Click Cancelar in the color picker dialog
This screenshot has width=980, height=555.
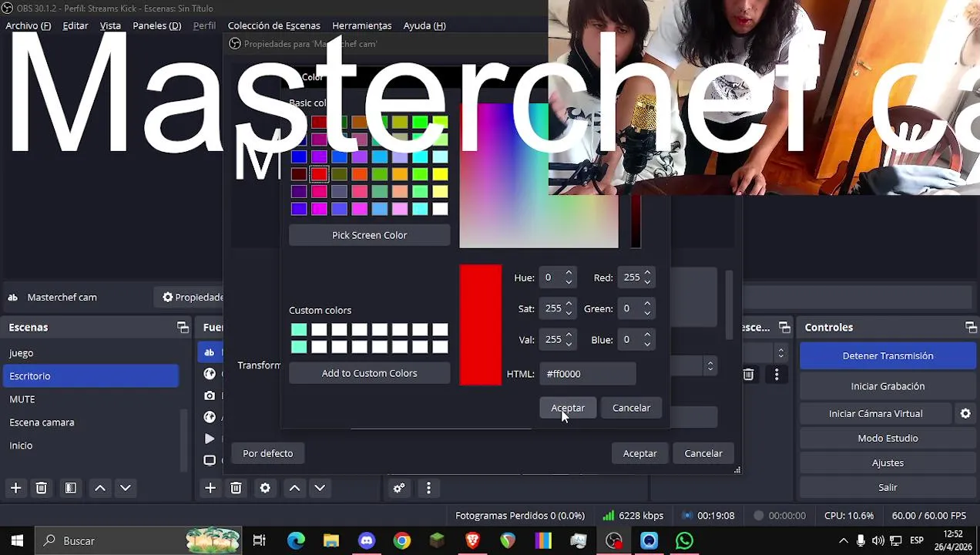point(631,408)
